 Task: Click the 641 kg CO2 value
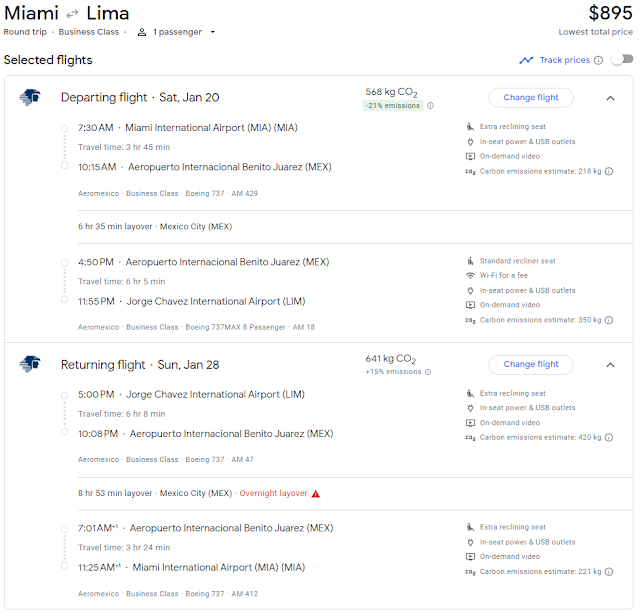click(391, 359)
